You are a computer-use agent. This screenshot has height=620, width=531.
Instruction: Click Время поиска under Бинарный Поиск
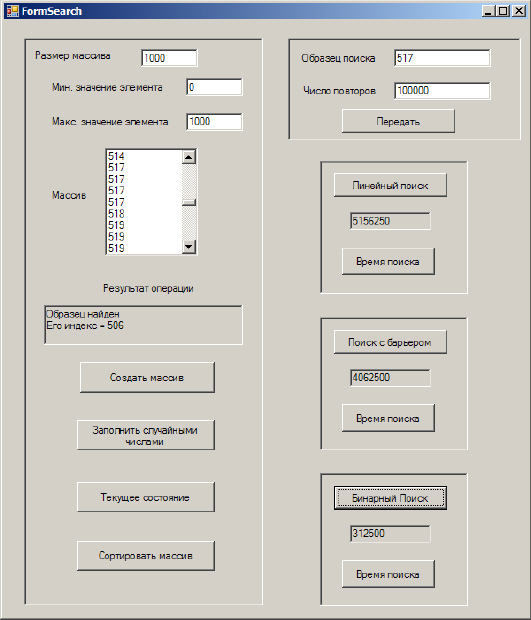[388, 574]
